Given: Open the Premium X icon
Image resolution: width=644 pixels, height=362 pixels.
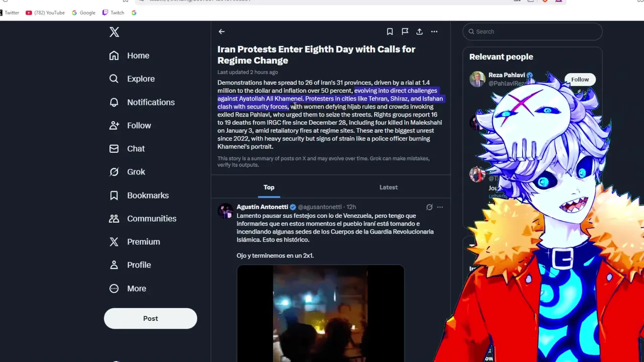Looking at the screenshot, I should 114,242.
